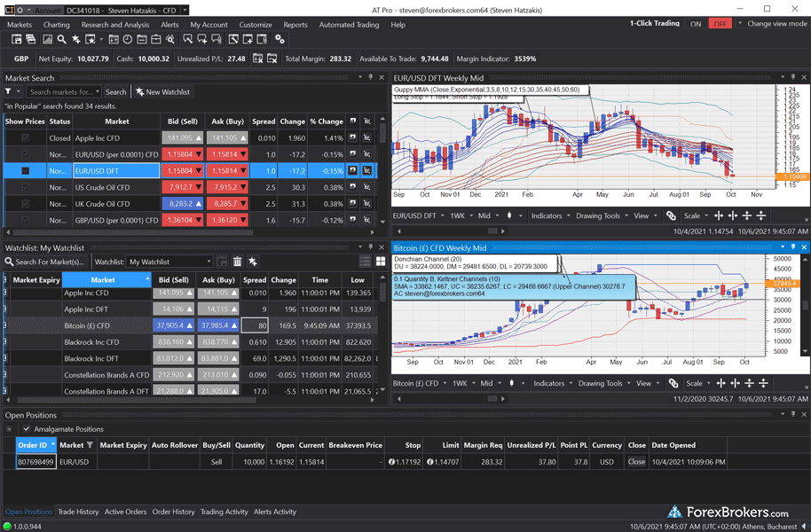811x532 pixels.
Task: Click the clock icon in the main toolbar
Action: click(x=127, y=39)
